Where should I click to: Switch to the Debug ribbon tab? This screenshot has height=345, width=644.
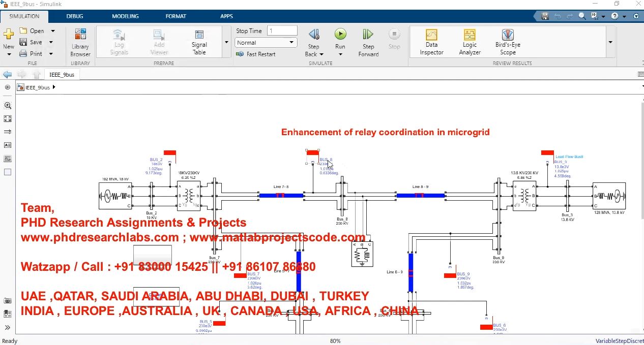point(75,16)
